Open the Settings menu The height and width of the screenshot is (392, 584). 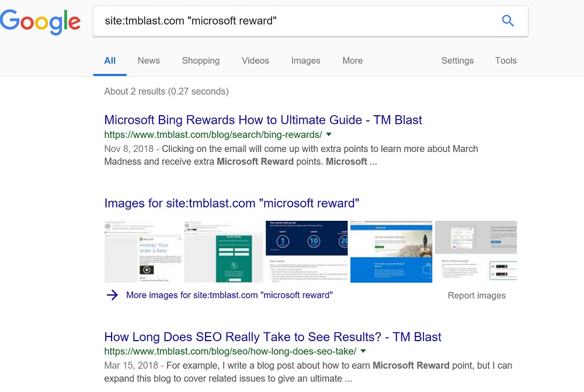pyautogui.click(x=457, y=61)
